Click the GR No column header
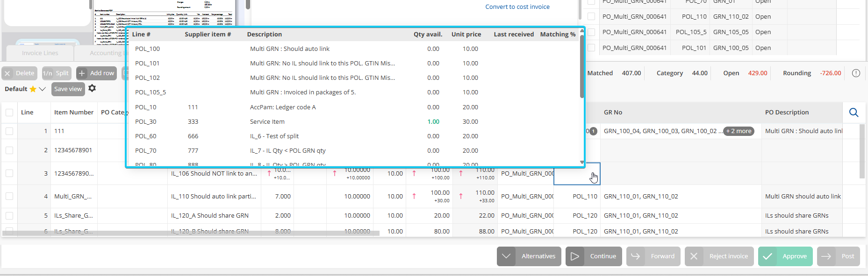The image size is (868, 276). [613, 113]
